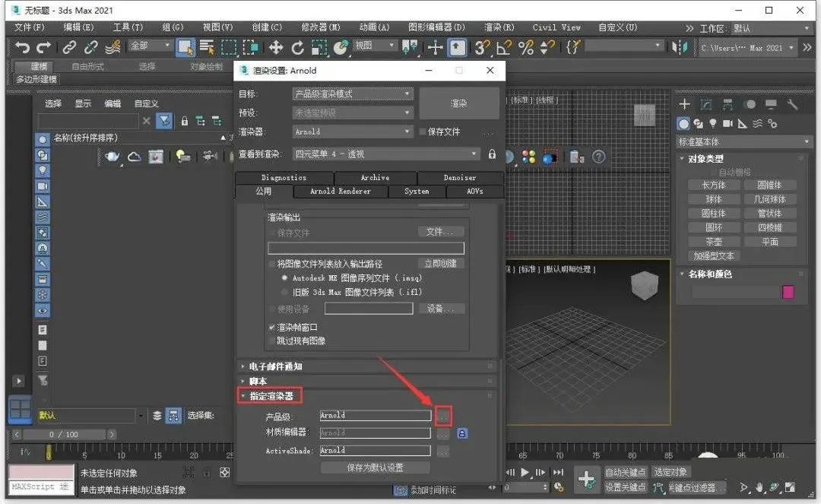Screen dimensions: 821x504
Task: Toggle the Angle Snap icon
Action: coord(504,48)
